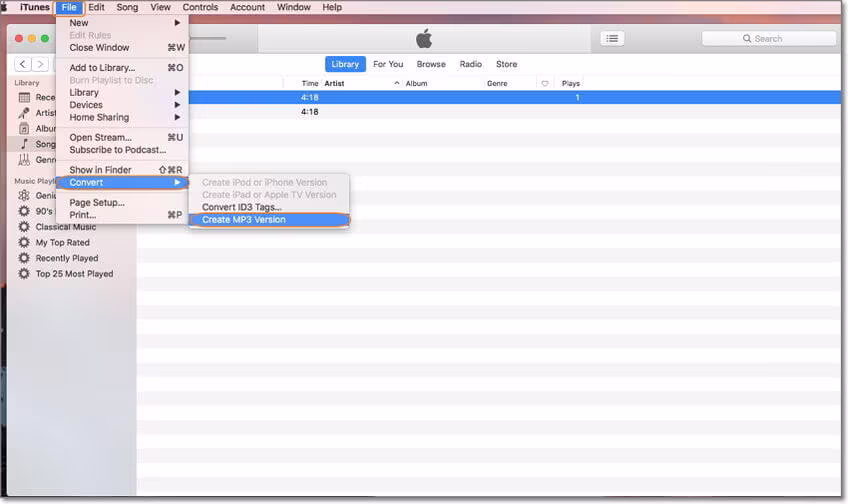Open the Edit menu
This screenshot has height=504, width=848.
point(96,8)
